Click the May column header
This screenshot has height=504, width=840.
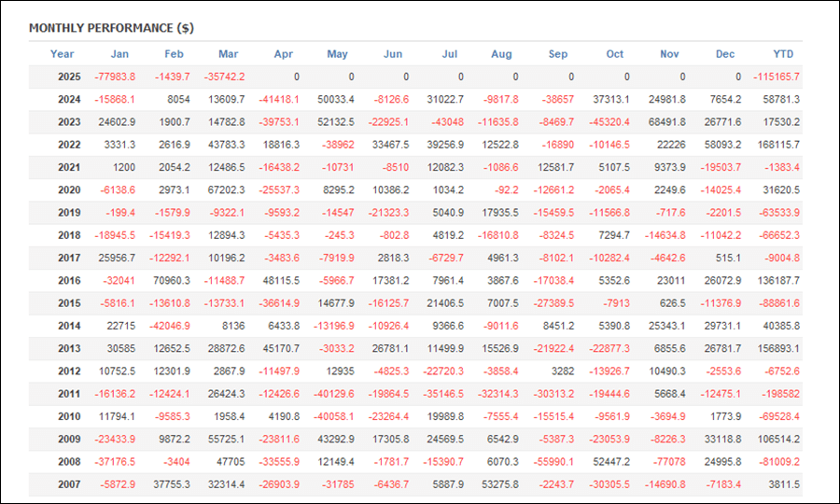coord(338,54)
